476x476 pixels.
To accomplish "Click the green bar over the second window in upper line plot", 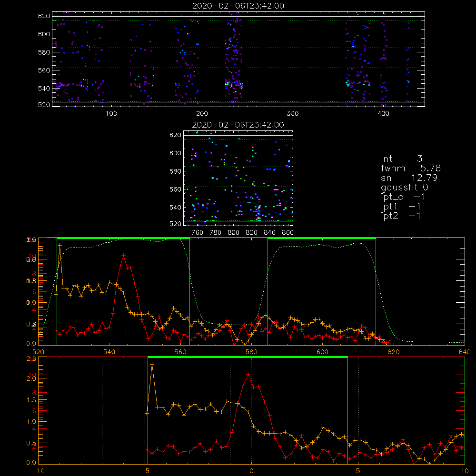I will [322, 238].
